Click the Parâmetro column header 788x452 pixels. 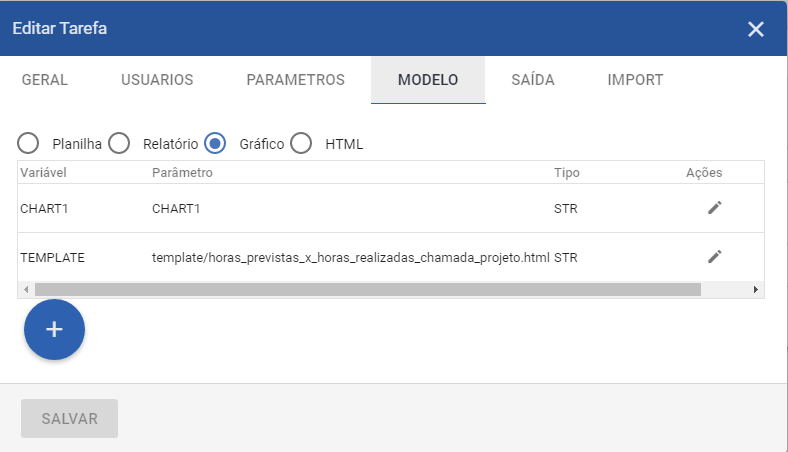(x=182, y=172)
